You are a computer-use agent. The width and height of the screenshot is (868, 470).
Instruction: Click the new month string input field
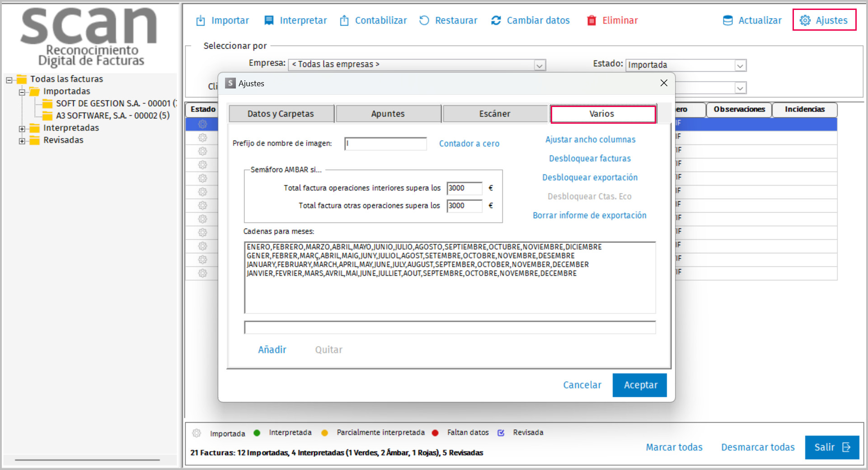(x=450, y=327)
